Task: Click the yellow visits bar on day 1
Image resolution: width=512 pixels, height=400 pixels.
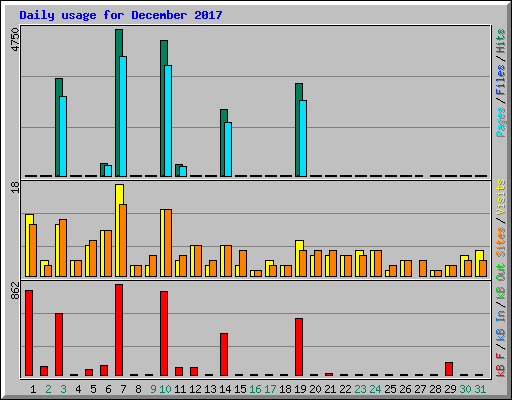Action: pos(28,245)
